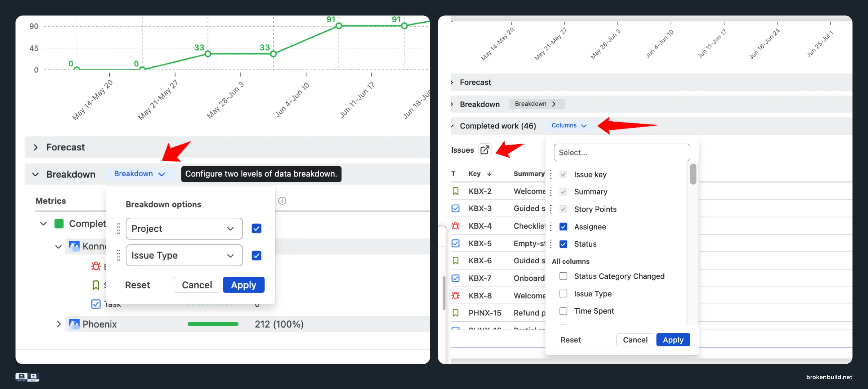The image size is (868, 389).
Task: Uncheck the Project breakdown level checkbox
Action: (256, 229)
